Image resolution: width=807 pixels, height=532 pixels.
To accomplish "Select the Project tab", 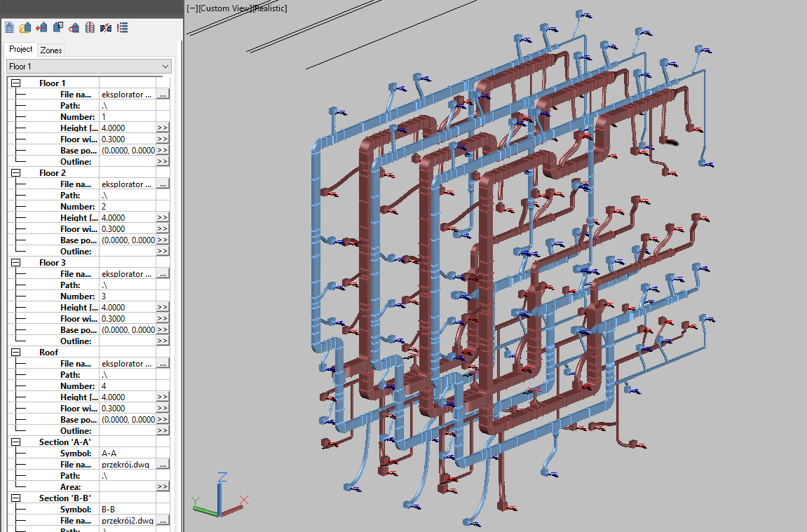I will (x=21, y=50).
